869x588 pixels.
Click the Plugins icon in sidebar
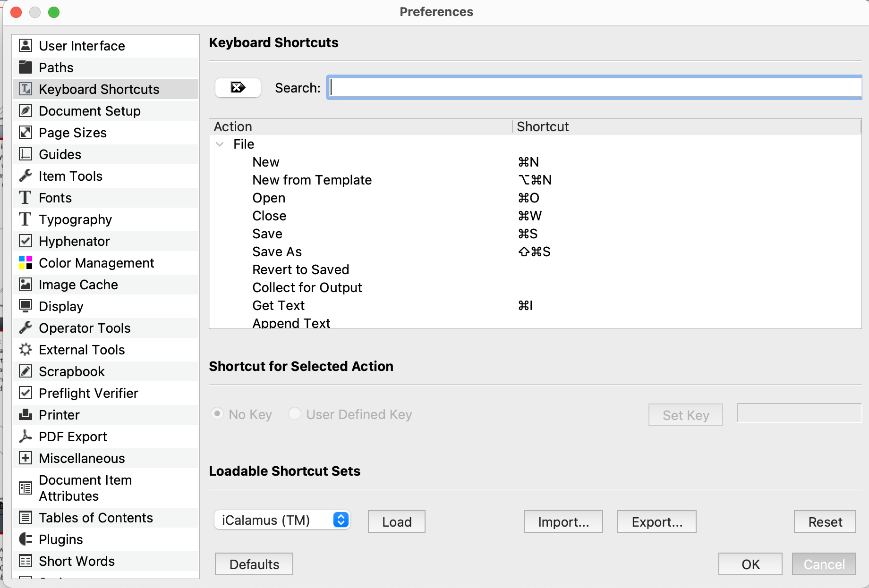[x=26, y=539]
